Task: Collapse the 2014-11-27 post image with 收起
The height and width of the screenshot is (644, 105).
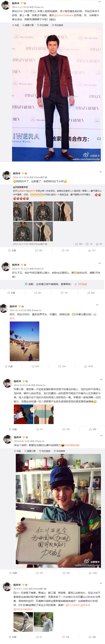Action: click(x=15, y=25)
